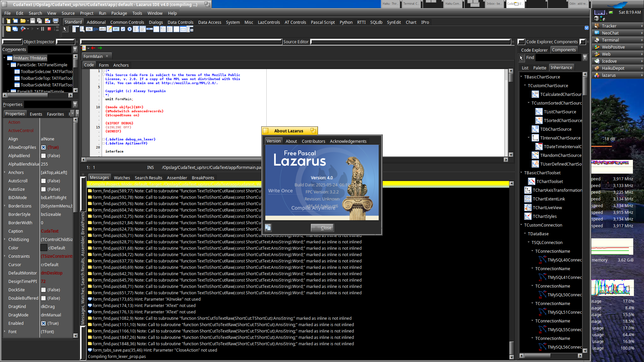644x362 pixels.
Task: Select the TLabel 'Abc' palette component
Action: click(x=96, y=29)
